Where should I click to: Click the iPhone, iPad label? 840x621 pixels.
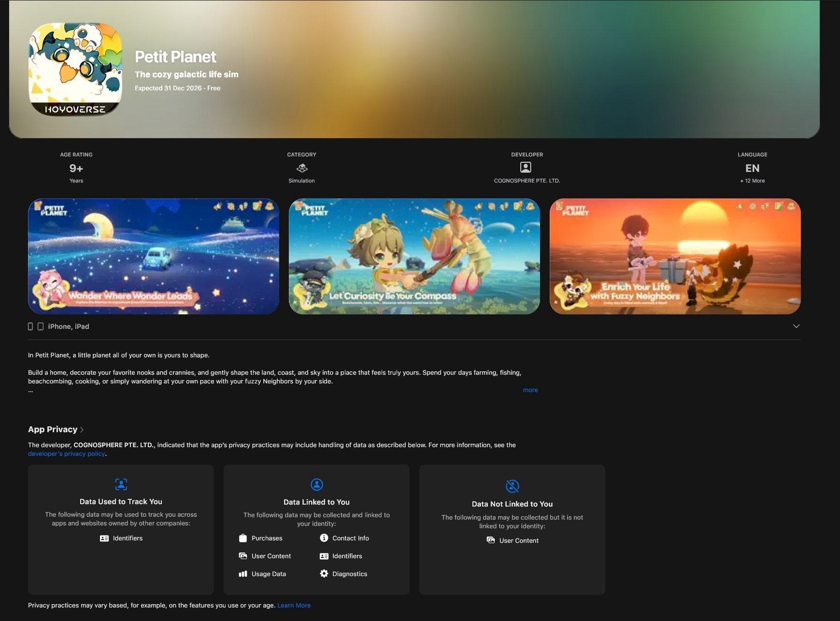click(69, 326)
